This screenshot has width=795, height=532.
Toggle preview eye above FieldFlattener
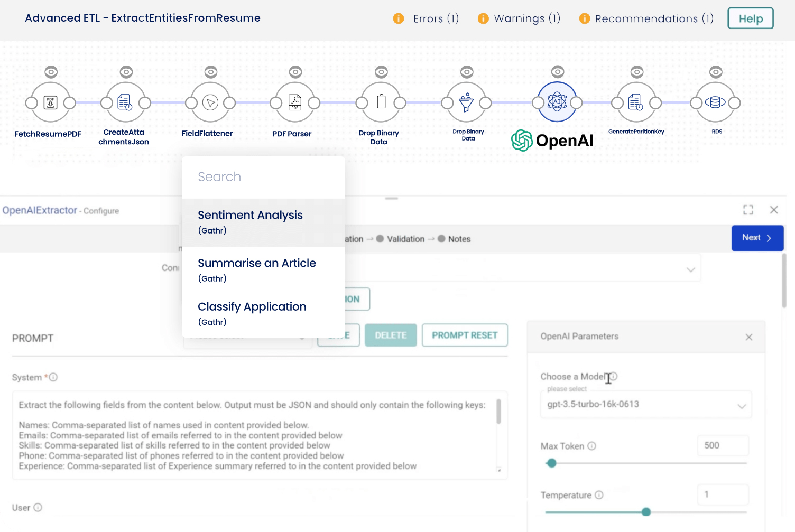[210, 72]
